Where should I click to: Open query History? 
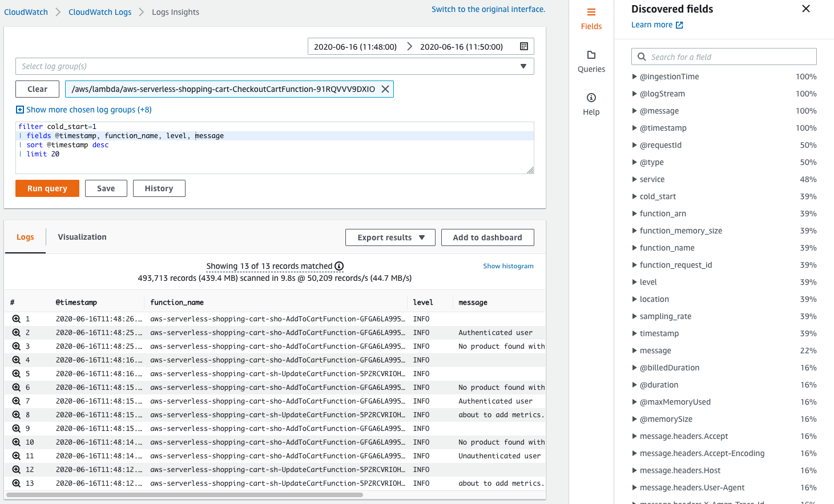point(159,188)
